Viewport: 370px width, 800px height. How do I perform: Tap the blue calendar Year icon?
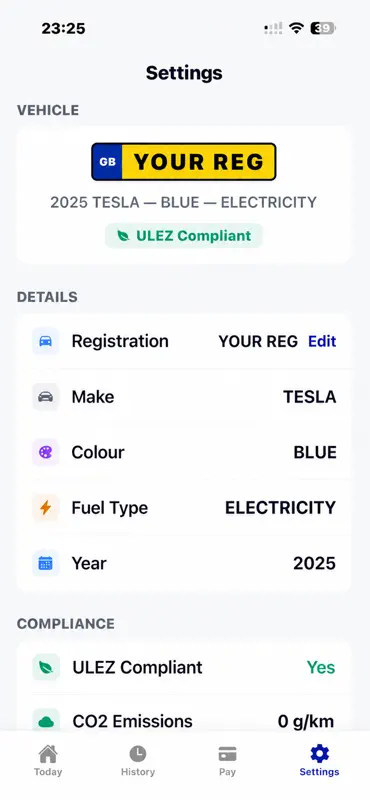pos(45,563)
